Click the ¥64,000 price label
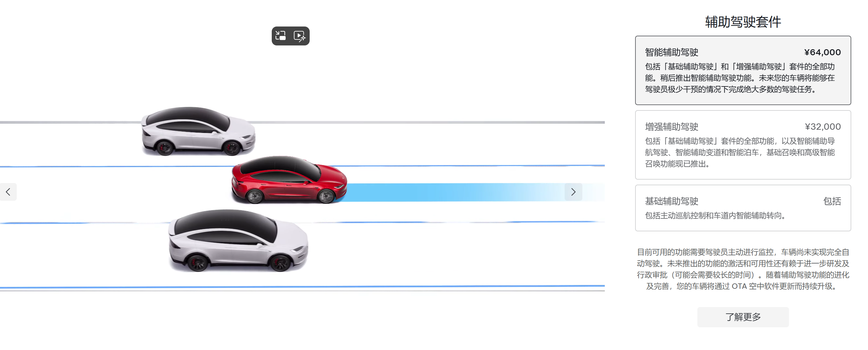This screenshot has height=350, width=868. tap(822, 52)
